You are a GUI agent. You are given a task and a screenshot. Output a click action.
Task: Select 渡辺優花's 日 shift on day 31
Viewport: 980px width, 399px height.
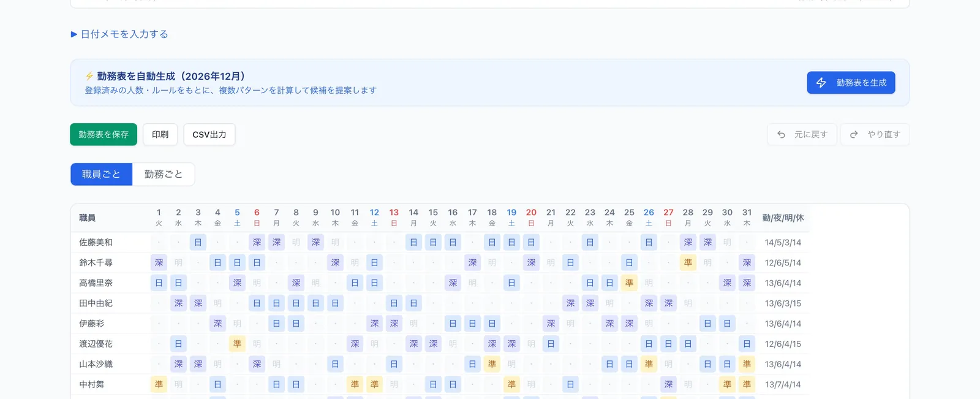tap(747, 344)
